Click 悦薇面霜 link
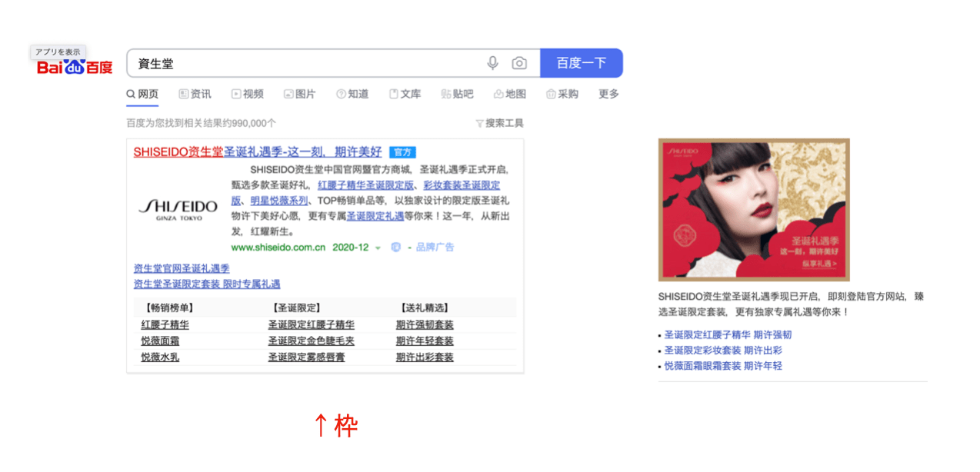This screenshot has height=472, width=980. coord(160,341)
